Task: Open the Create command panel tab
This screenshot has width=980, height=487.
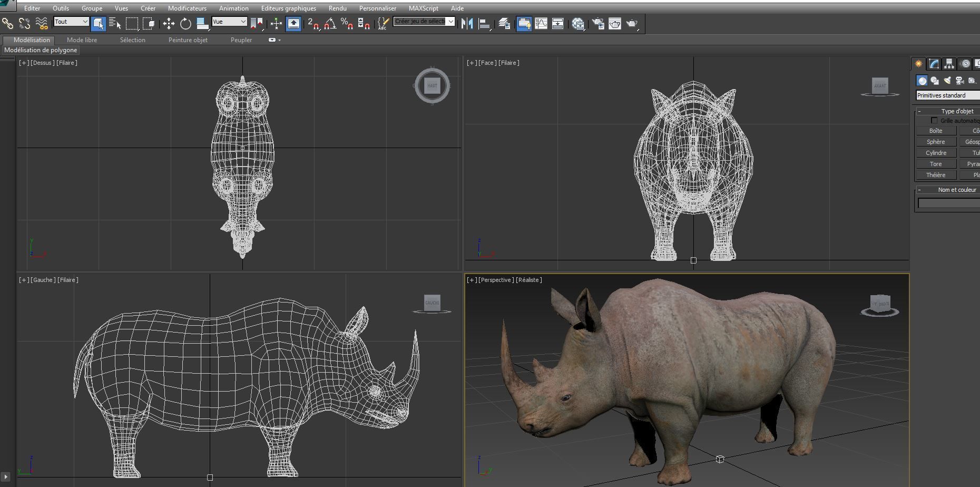Action: 918,64
